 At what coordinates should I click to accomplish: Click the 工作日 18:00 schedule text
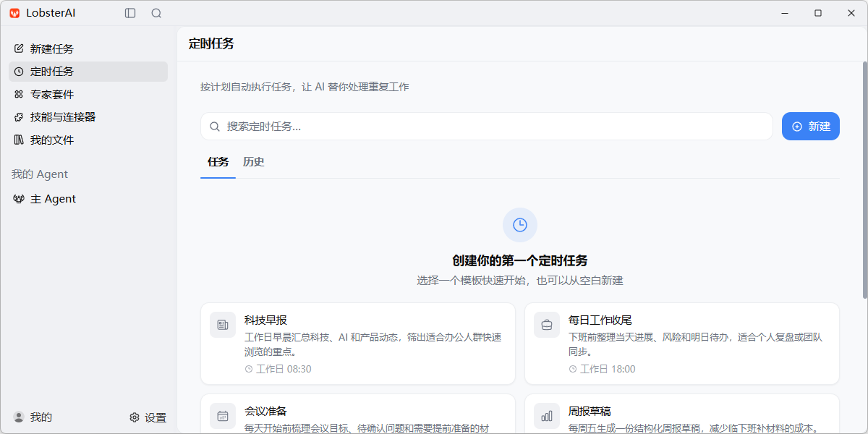click(608, 369)
